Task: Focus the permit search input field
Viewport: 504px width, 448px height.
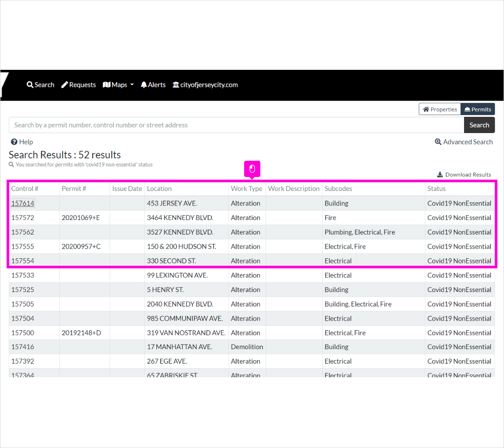Action: point(236,125)
